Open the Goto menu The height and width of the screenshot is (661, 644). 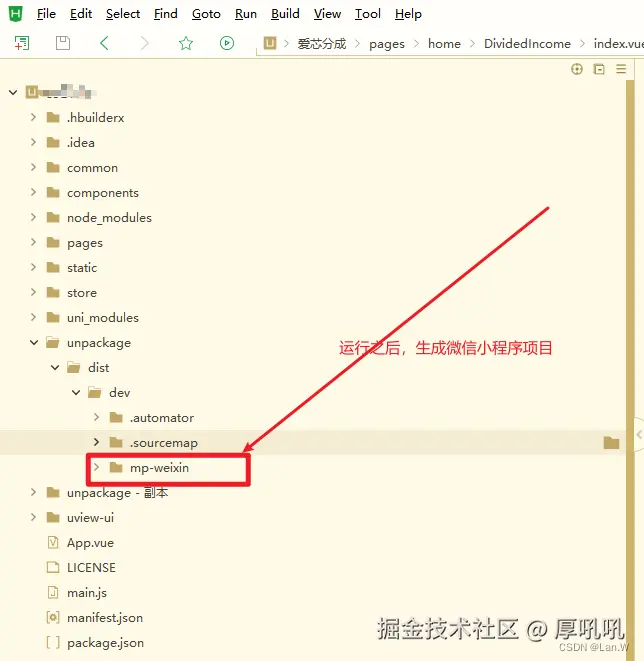206,14
